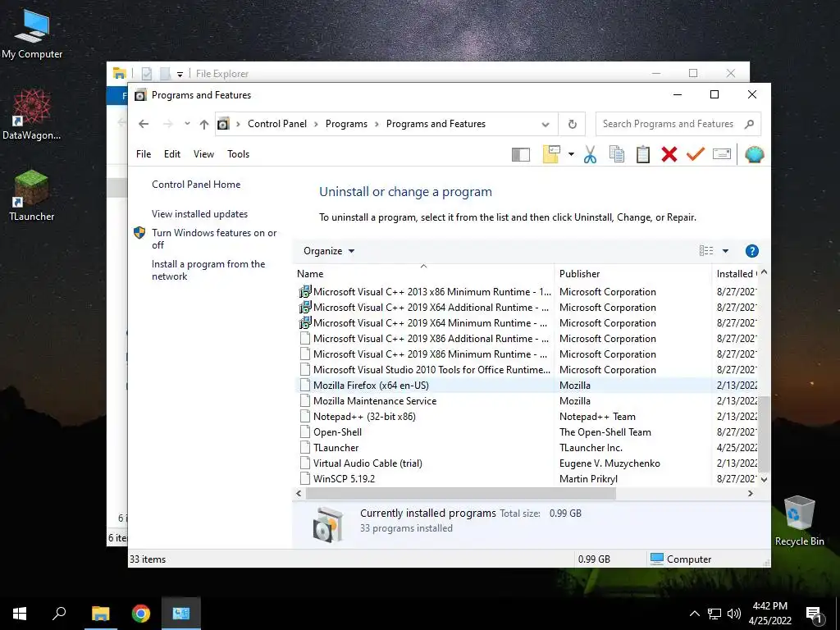The height and width of the screenshot is (630, 840).
Task: Click the Windows Start button
Action: [x=20, y=614]
